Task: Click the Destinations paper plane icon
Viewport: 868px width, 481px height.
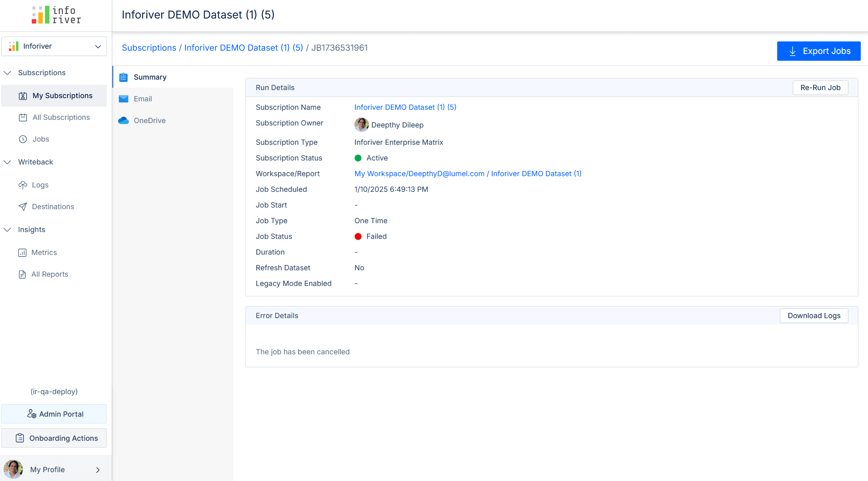Action: point(23,207)
